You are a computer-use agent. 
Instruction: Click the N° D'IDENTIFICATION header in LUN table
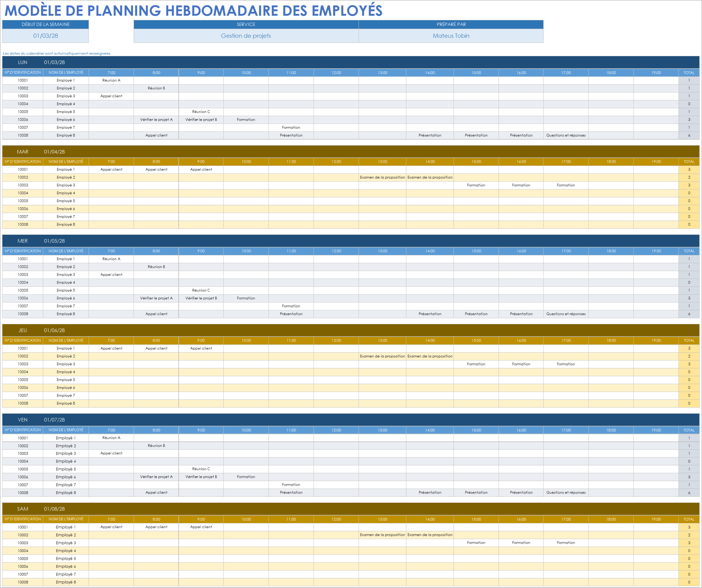23,73
